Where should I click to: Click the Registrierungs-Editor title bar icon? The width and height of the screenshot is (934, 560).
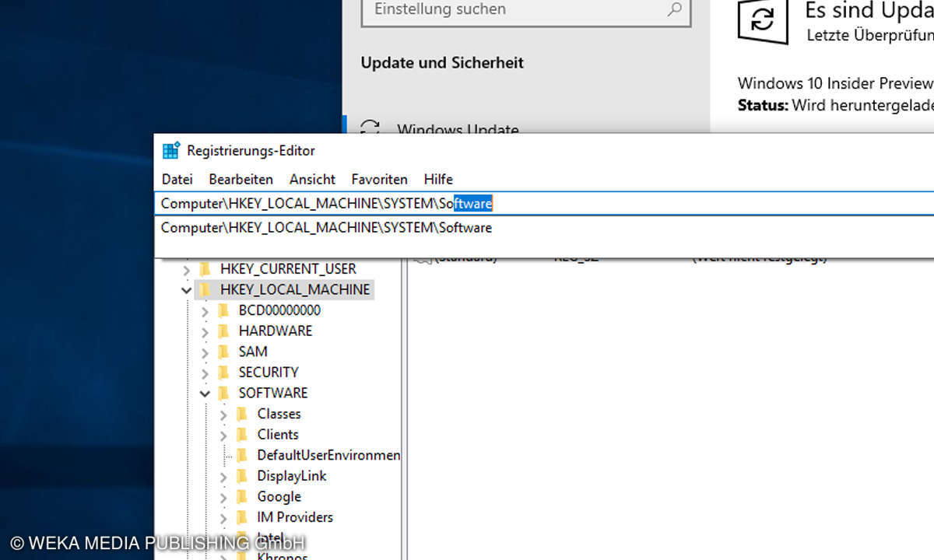point(171,150)
